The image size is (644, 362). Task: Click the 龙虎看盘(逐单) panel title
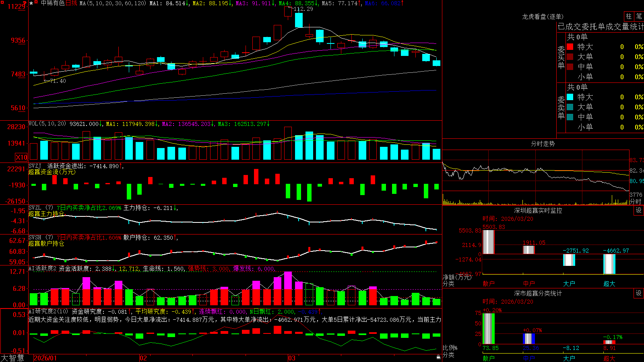coord(543,16)
